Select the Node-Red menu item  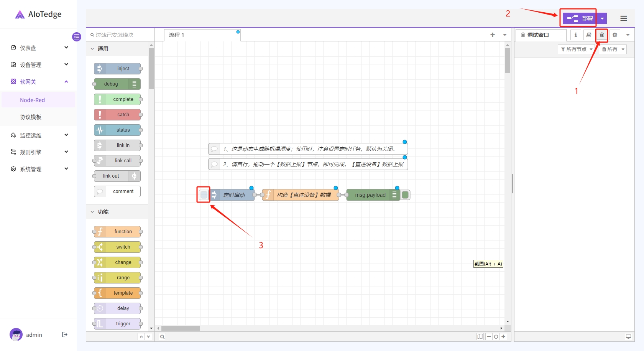[x=33, y=100]
